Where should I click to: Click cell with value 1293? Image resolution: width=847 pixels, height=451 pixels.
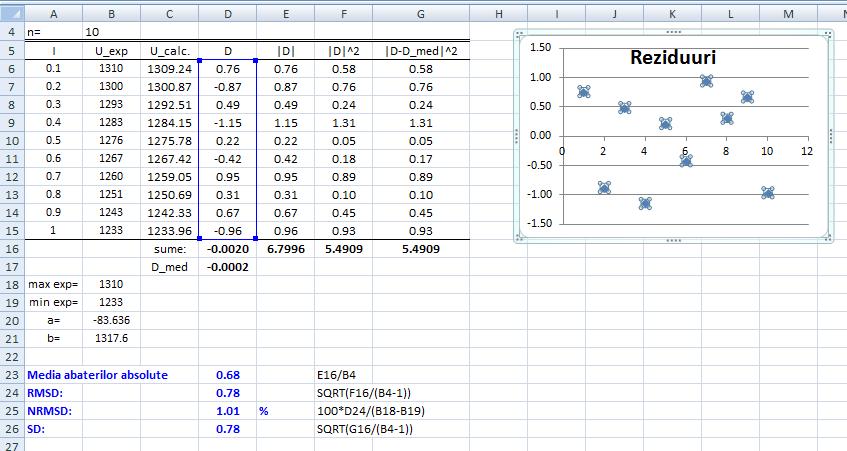coord(111,105)
